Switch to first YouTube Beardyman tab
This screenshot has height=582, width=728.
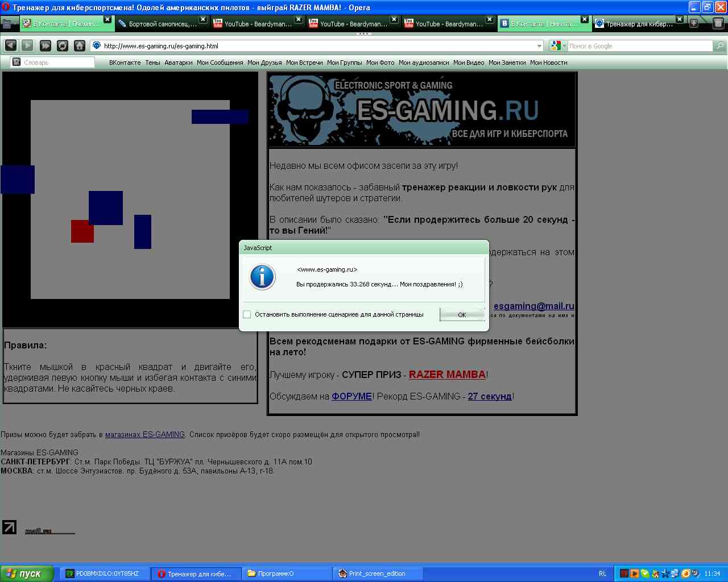coord(258,24)
